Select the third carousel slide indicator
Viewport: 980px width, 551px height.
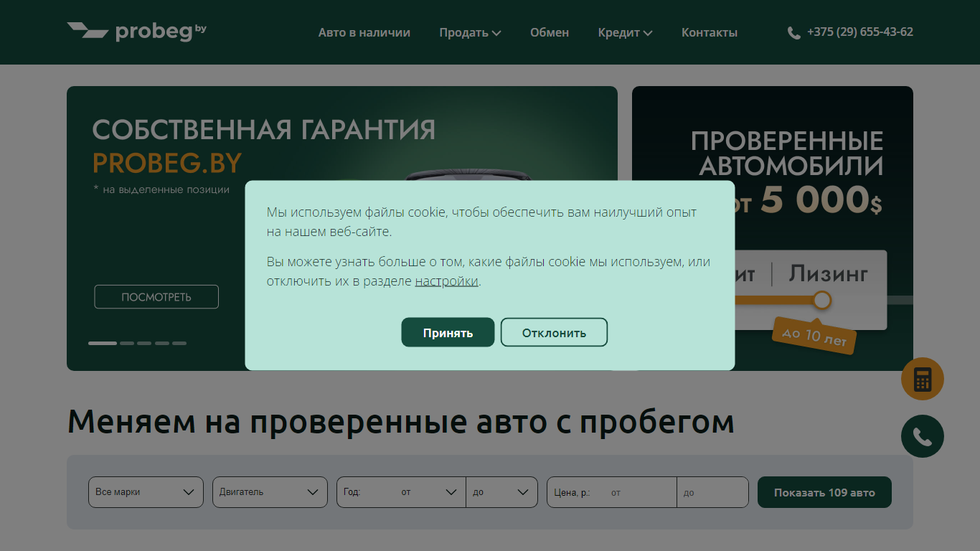click(144, 343)
